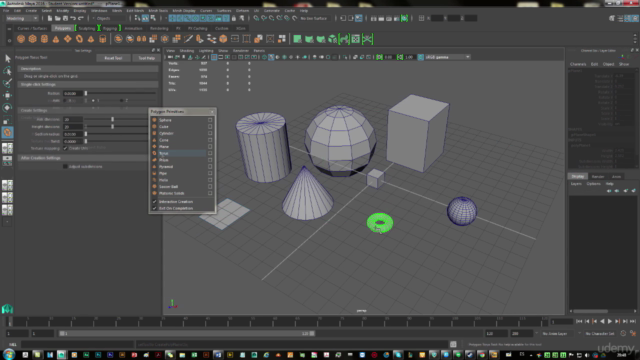This screenshot has width=640, height=360.
Task: Click the Axis divisions slider
Action: coord(113,119)
